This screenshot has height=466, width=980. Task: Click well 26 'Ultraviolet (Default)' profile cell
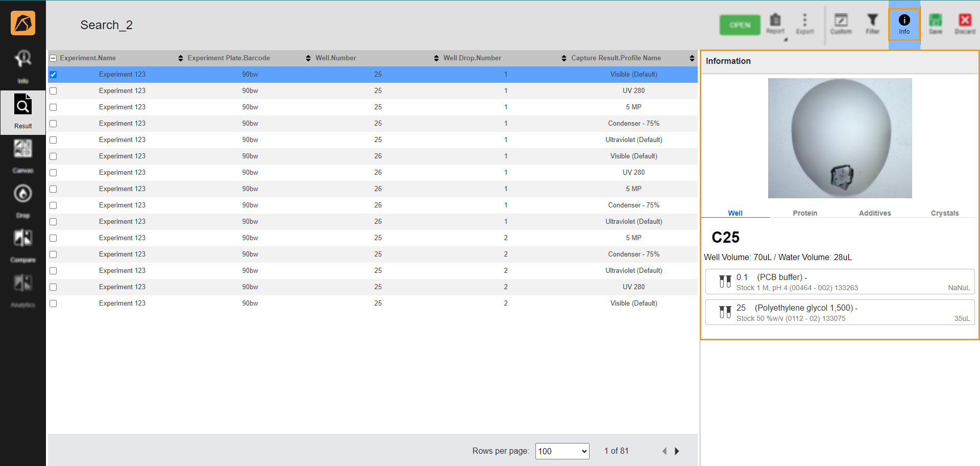634,222
